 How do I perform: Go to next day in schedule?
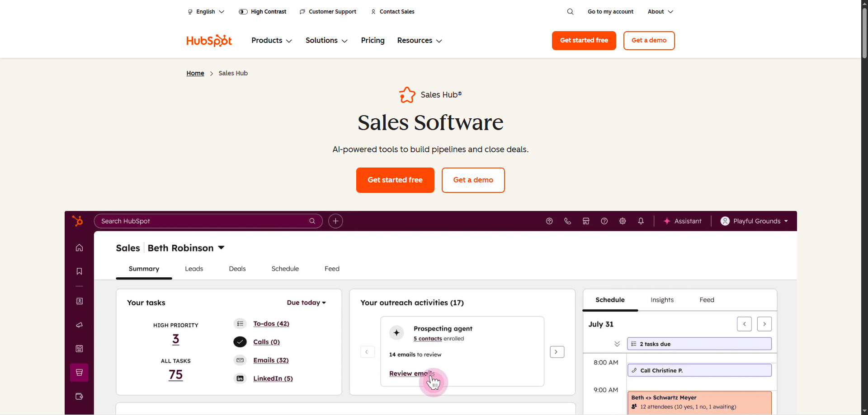[x=764, y=324]
